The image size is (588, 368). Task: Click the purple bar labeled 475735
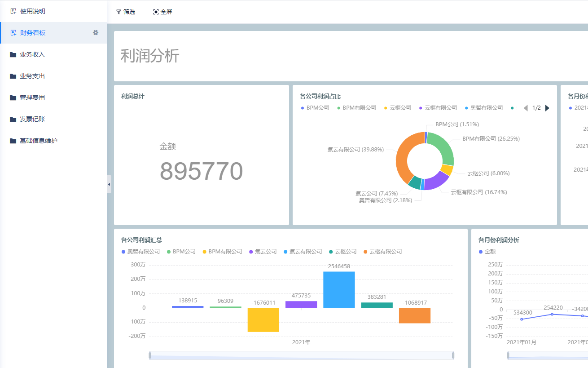click(x=301, y=305)
